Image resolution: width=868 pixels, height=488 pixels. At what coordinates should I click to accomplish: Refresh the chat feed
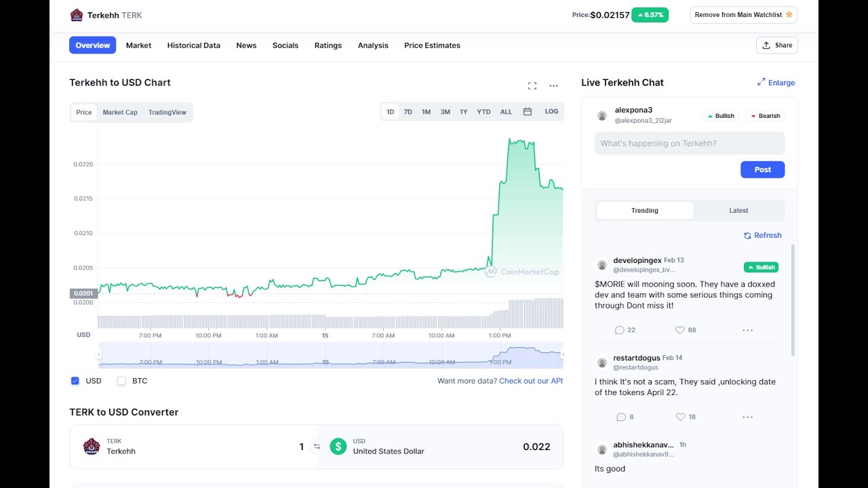tap(762, 235)
